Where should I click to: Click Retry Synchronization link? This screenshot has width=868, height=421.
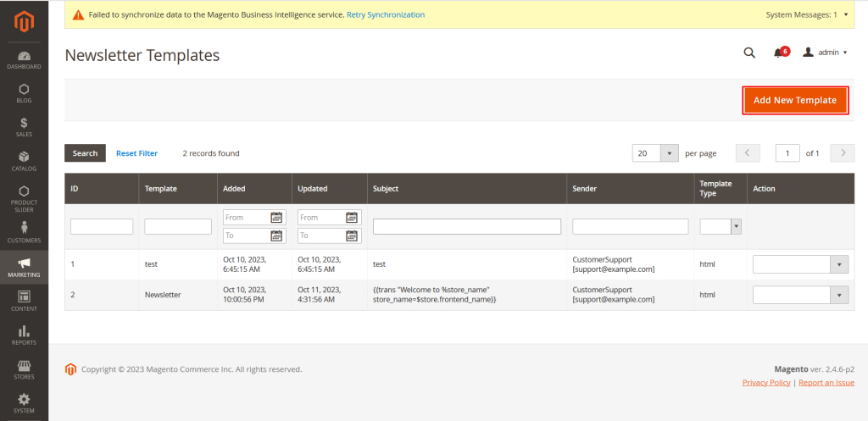pos(386,14)
